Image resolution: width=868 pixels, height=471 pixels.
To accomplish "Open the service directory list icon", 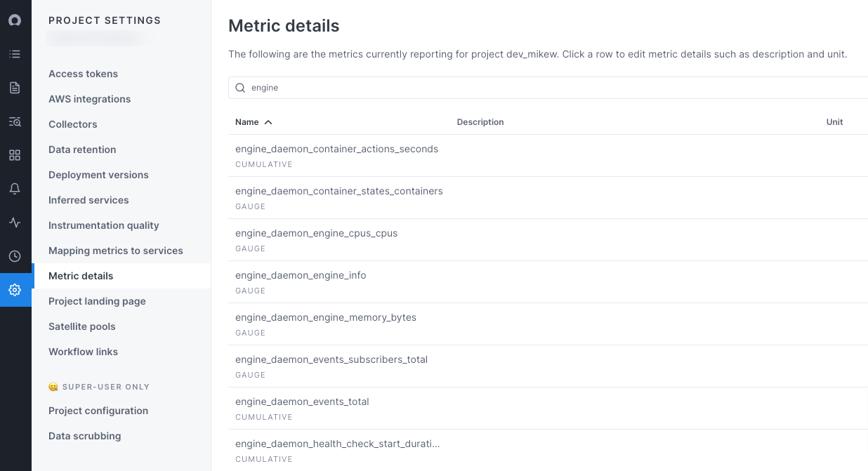I will [15, 54].
